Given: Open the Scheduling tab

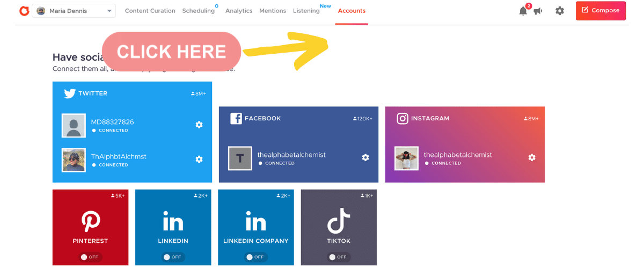Looking at the screenshot, I should pyautogui.click(x=198, y=11).
